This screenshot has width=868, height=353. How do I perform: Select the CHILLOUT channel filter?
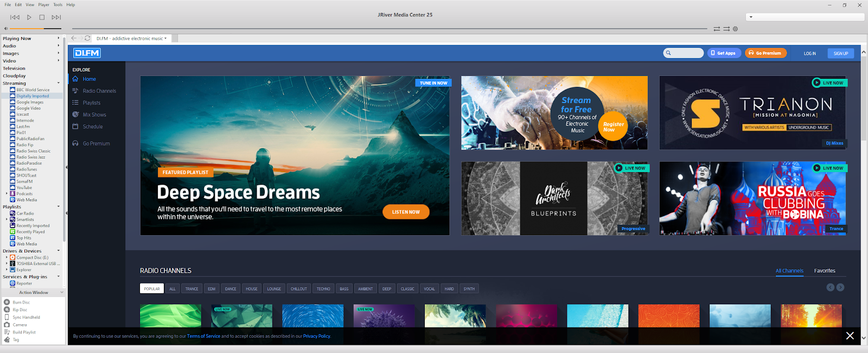298,289
